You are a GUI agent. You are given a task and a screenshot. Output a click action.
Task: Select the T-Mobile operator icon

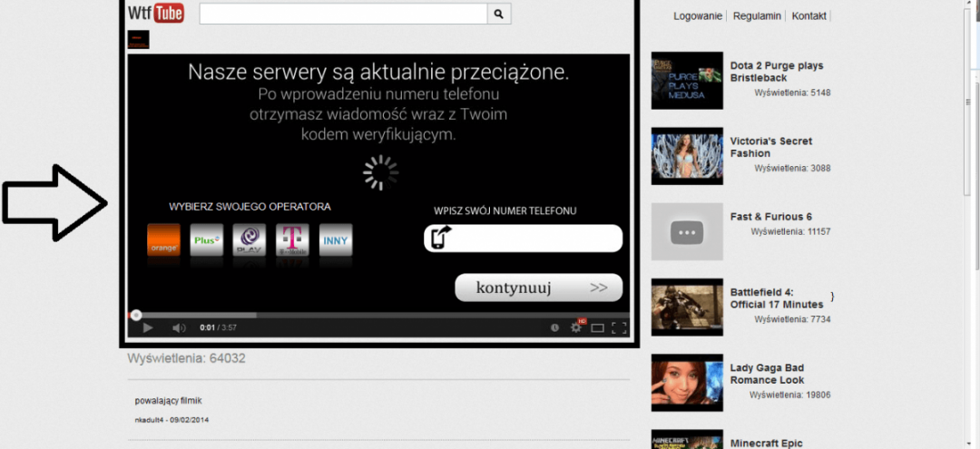(x=292, y=240)
